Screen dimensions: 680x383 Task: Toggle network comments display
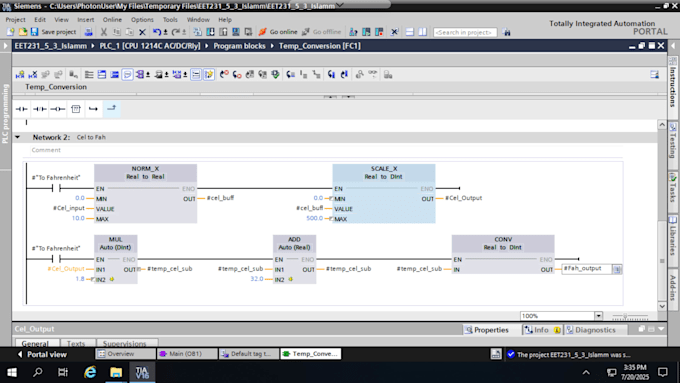point(196,75)
